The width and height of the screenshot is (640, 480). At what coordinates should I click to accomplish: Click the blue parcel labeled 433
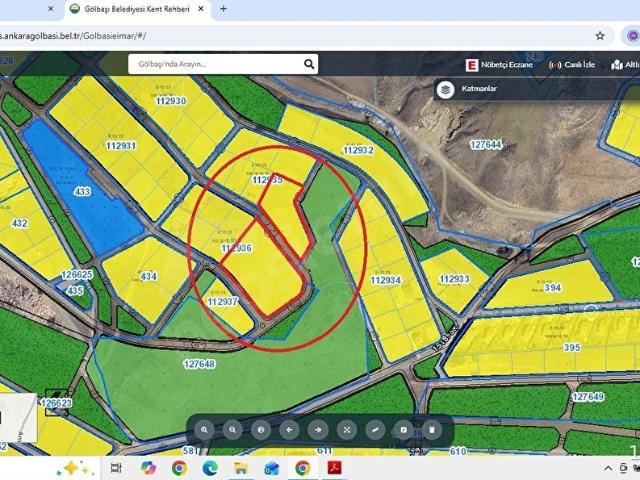[82, 191]
